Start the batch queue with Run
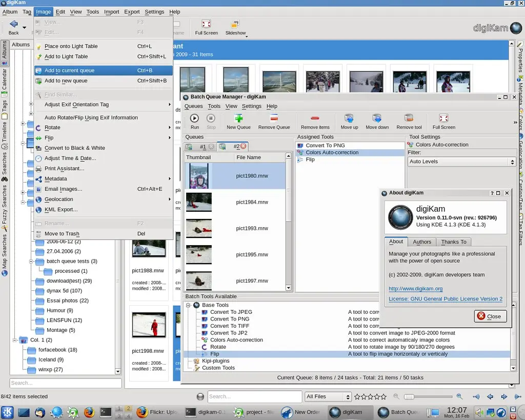 click(194, 121)
